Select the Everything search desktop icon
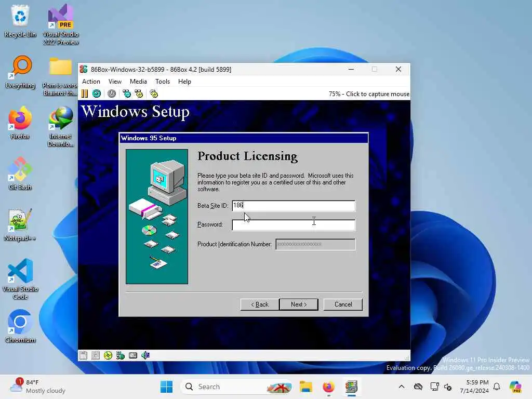The image size is (532, 399). point(20,72)
